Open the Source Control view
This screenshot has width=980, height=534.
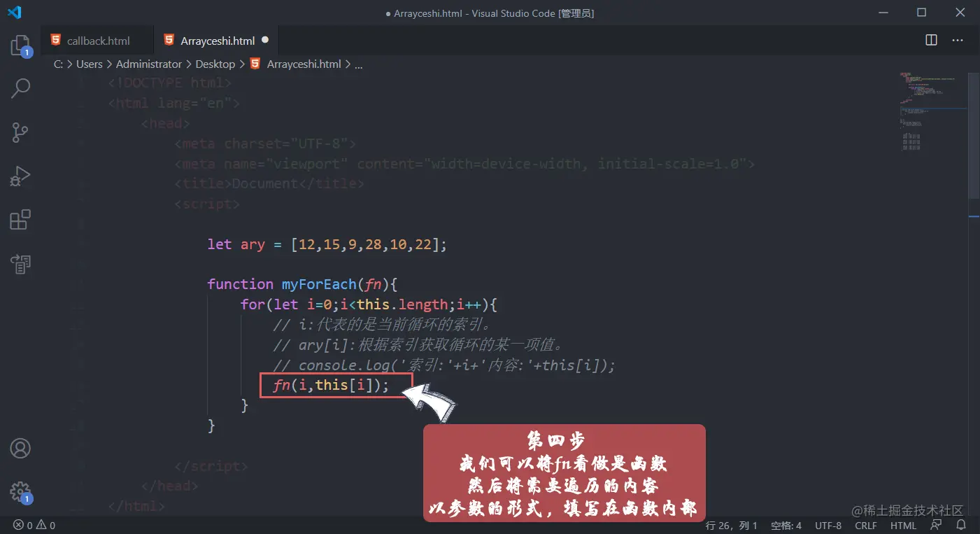pyautogui.click(x=19, y=132)
